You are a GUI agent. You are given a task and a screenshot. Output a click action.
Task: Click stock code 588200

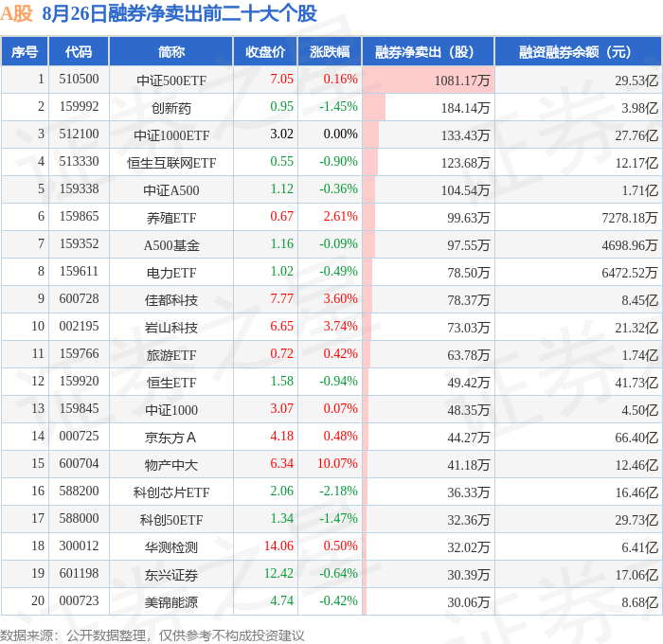(79, 492)
